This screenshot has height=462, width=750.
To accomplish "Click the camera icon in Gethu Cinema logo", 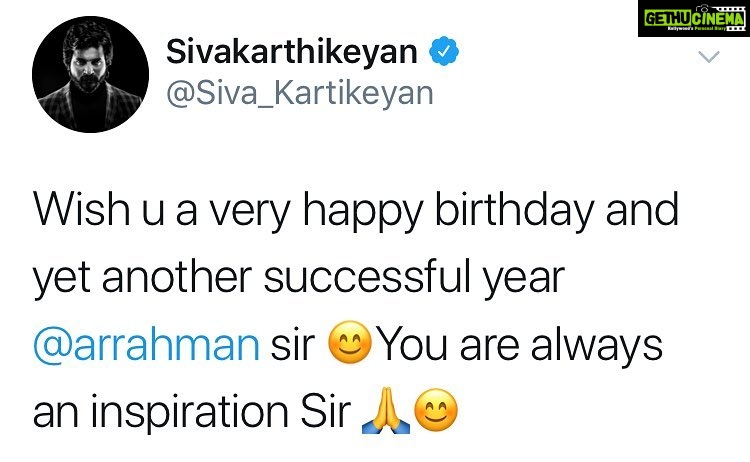I will (x=704, y=9).
